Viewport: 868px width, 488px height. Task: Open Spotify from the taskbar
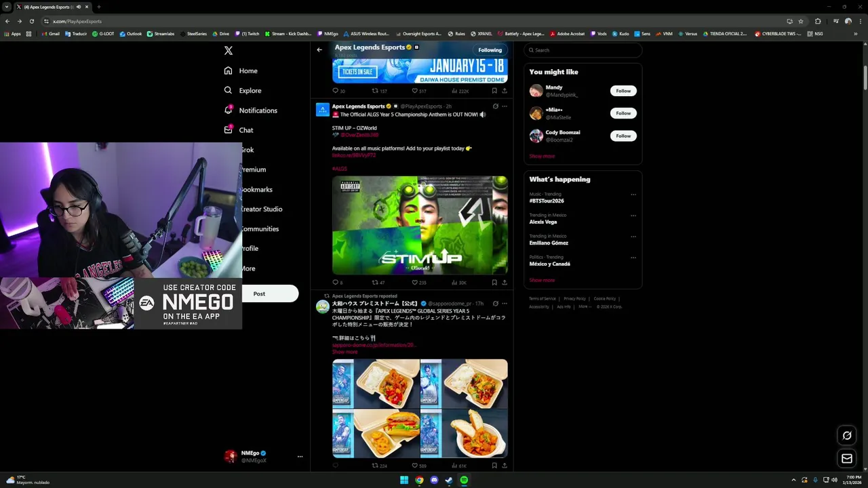tap(464, 480)
